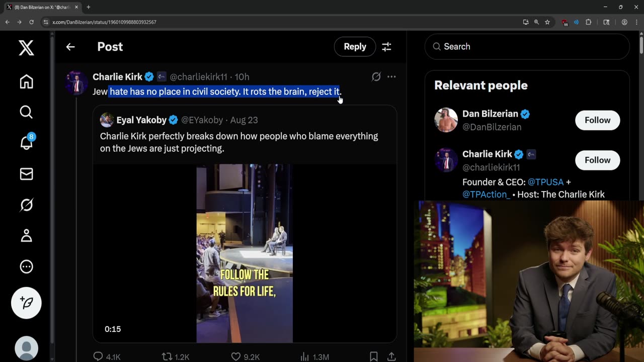
Task: Open Chrome three-dot menu
Action: (x=636, y=22)
